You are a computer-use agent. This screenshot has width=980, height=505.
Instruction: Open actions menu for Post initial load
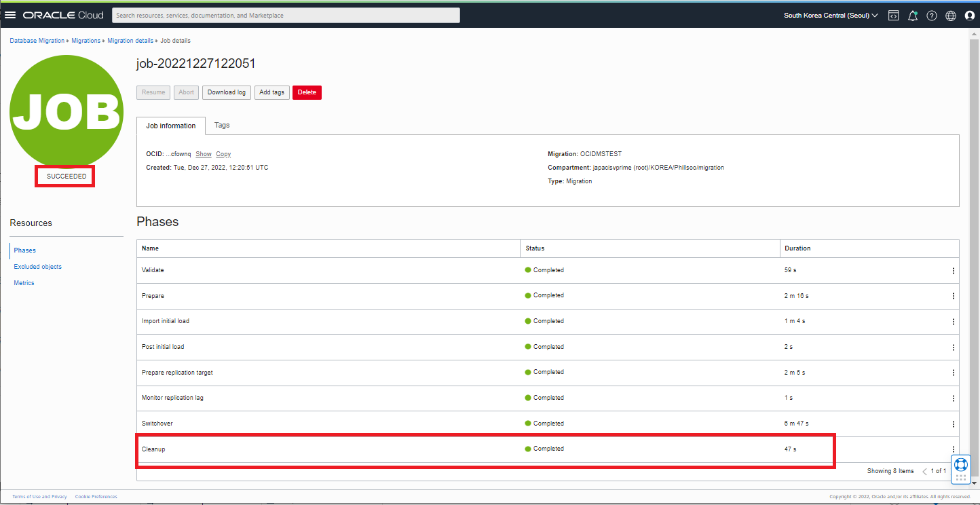(953, 347)
